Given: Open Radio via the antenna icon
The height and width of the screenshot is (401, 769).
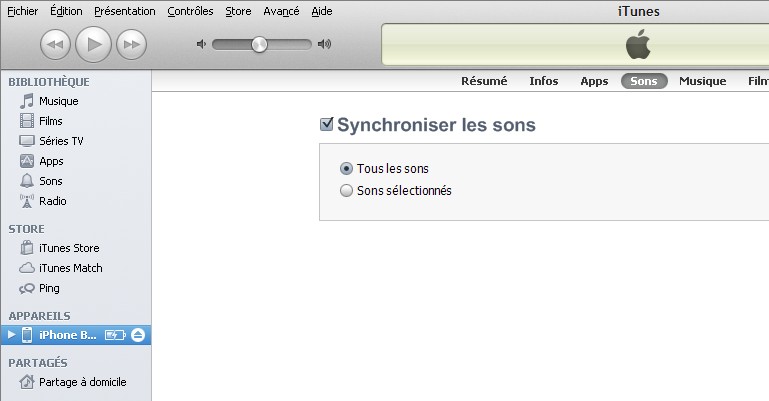Looking at the screenshot, I should point(26,201).
